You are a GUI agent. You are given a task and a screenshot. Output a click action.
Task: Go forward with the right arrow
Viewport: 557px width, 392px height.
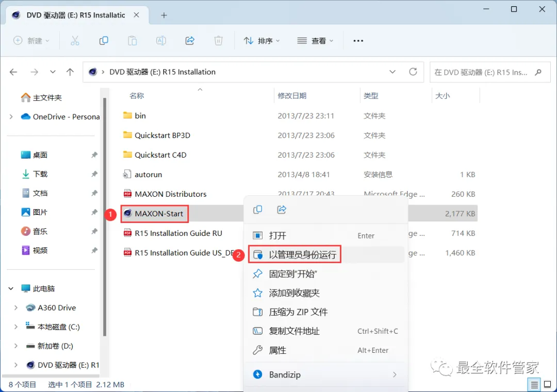coord(34,72)
